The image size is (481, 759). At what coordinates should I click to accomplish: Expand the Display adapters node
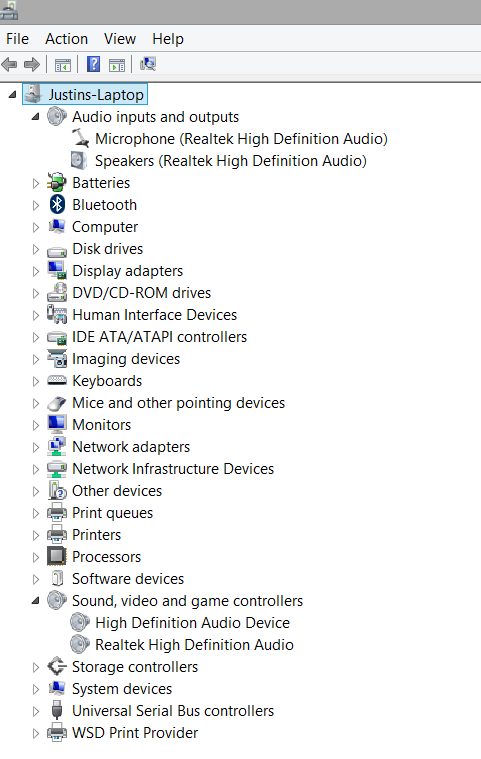click(35, 271)
